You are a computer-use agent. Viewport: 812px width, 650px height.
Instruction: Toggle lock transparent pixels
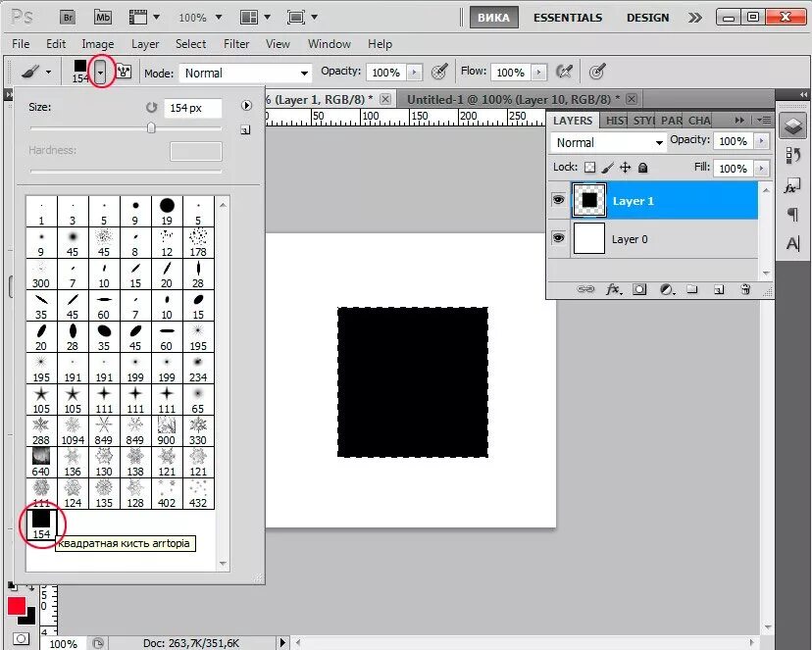[589, 168]
